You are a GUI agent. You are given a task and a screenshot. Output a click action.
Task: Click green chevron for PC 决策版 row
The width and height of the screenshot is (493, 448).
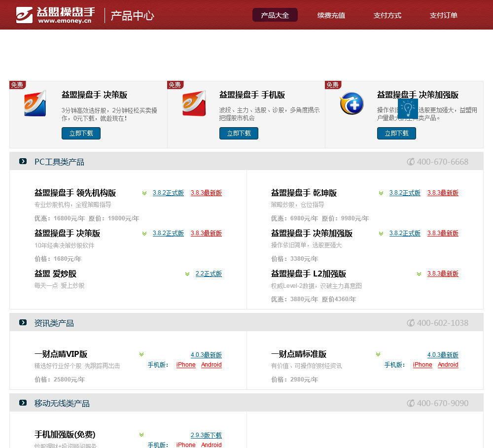pos(144,234)
